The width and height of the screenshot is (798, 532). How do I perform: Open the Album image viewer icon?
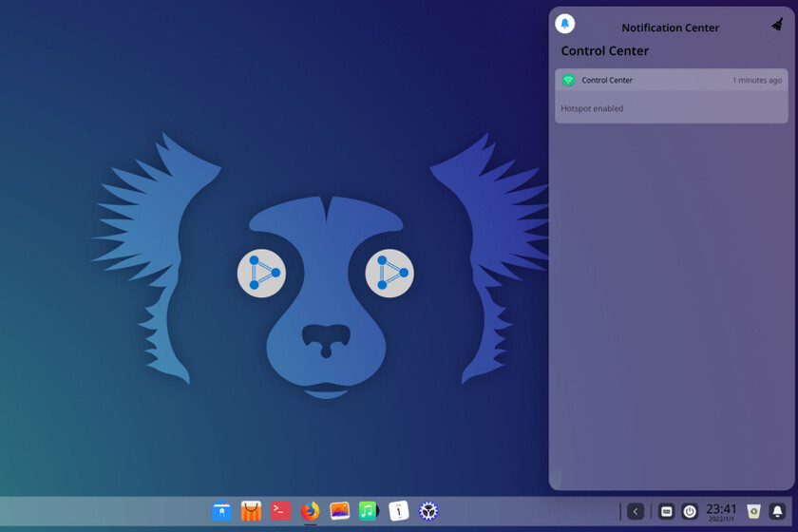339,511
